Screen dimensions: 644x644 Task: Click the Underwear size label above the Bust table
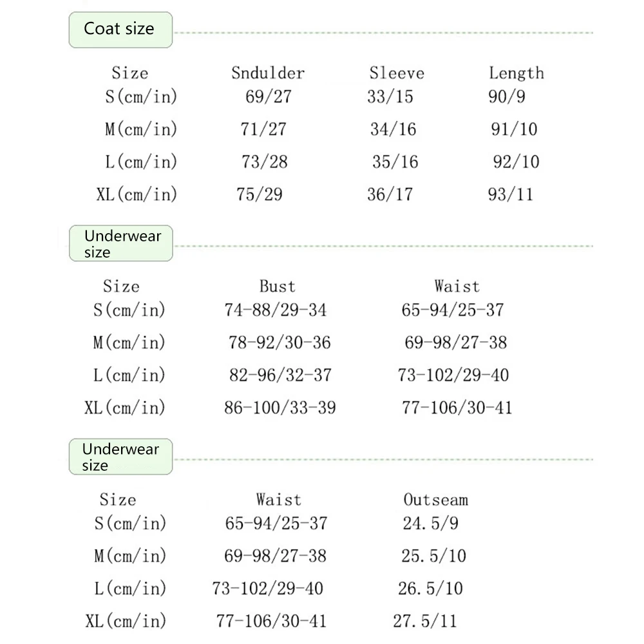coord(122,243)
